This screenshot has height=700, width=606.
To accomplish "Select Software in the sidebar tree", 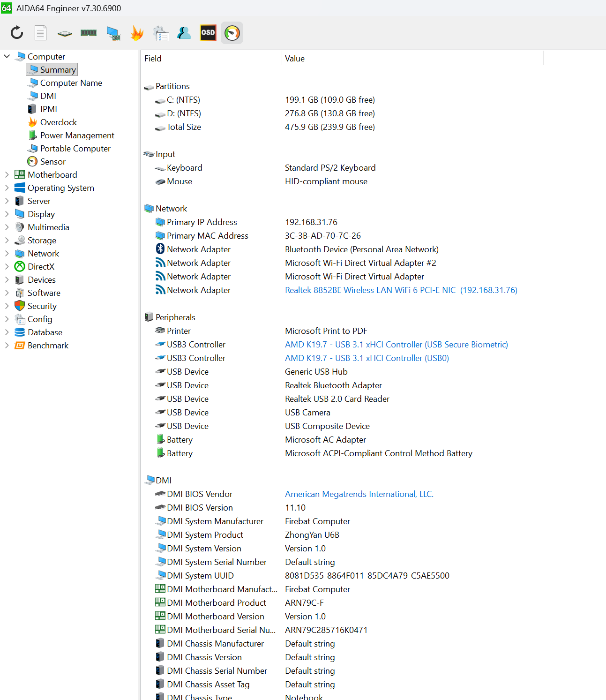I will coord(37,293).
